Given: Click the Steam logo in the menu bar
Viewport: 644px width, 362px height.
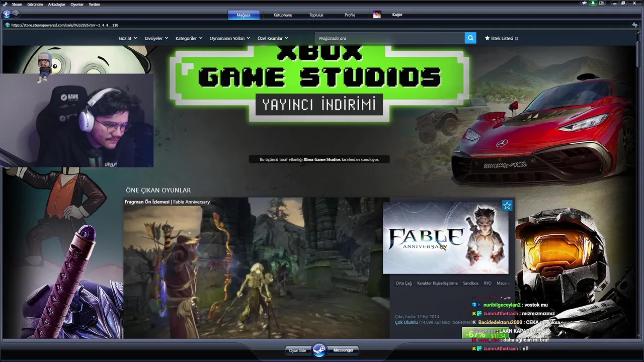Looking at the screenshot, I should (x=5, y=4).
